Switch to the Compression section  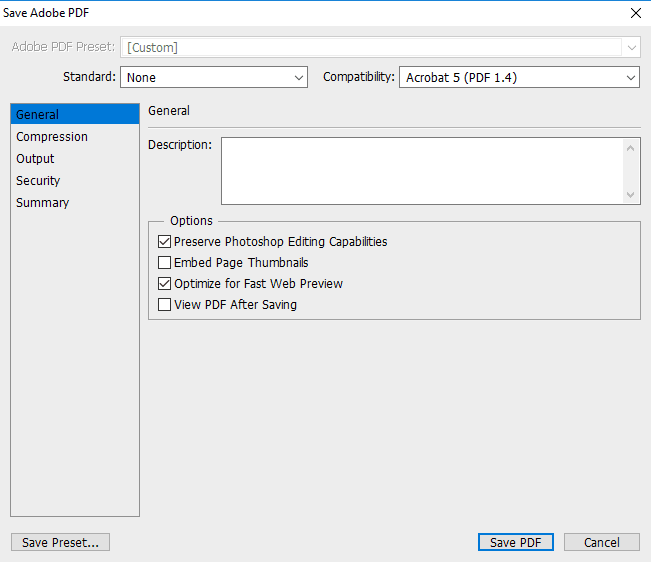pos(75,137)
